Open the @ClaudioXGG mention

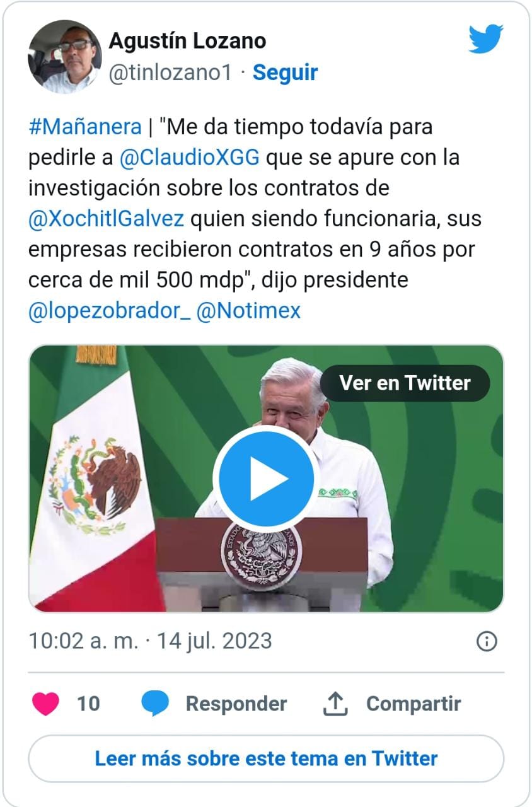point(189,158)
